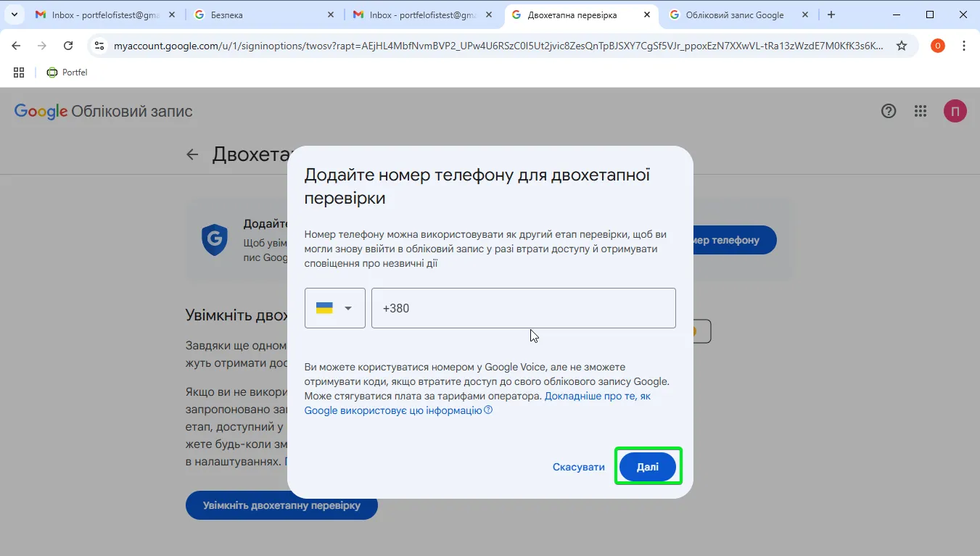This screenshot has height=556, width=980.
Task: Click the номер телефону button behind dialog
Action: coord(734,240)
